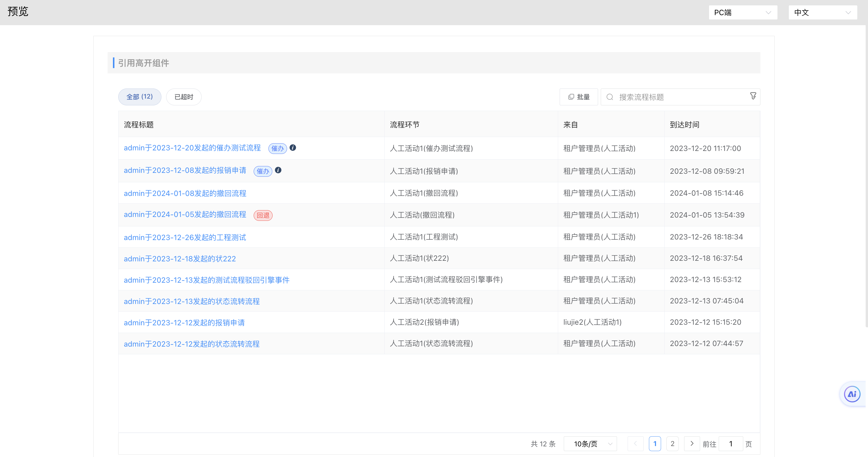This screenshot has width=868, height=457.
Task: Go to page 2
Action: pyautogui.click(x=672, y=443)
